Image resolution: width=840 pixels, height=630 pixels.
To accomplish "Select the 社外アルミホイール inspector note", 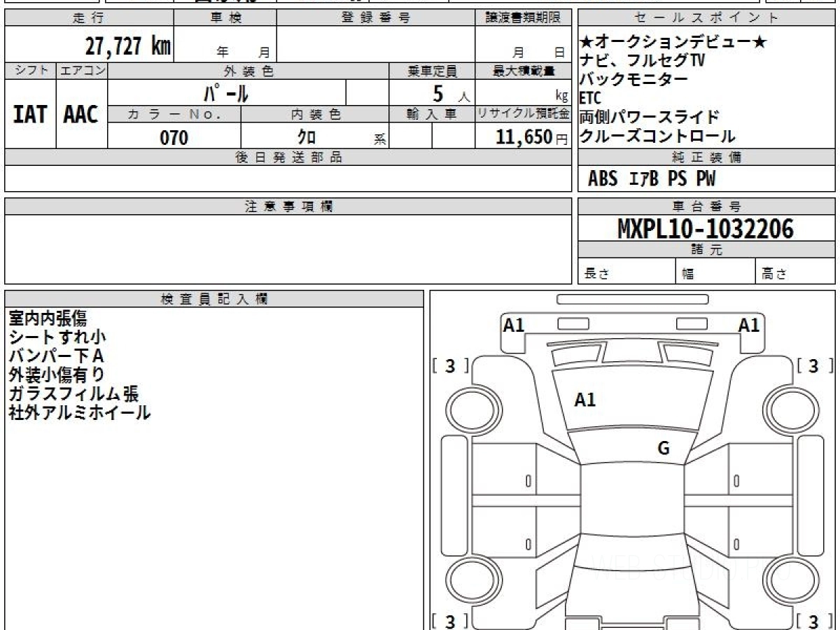I will pos(79,412).
